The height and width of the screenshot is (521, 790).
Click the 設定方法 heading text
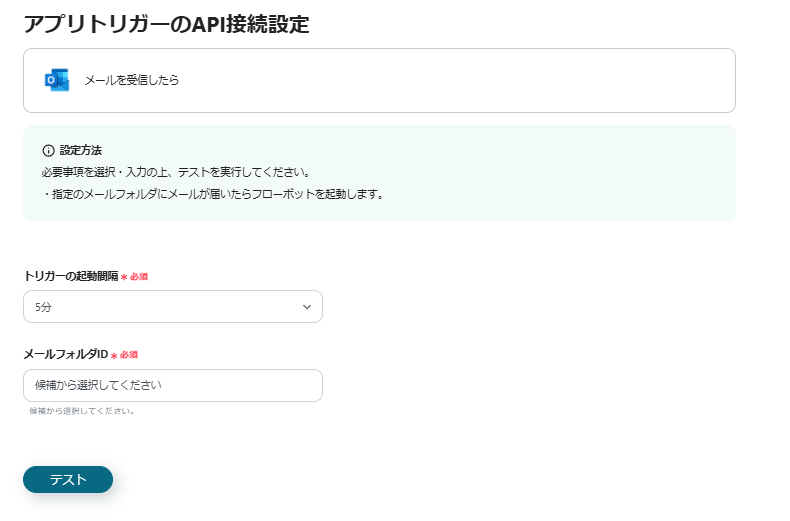click(x=81, y=151)
